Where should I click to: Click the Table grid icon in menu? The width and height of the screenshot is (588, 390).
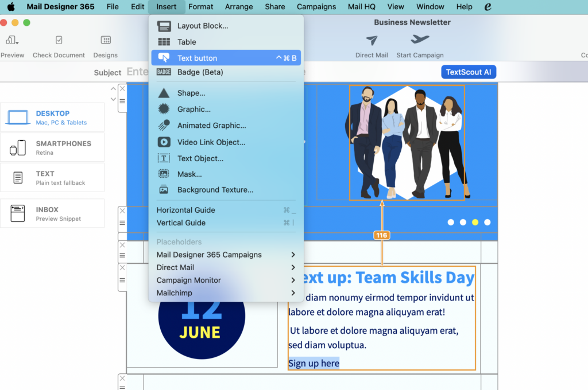point(164,42)
